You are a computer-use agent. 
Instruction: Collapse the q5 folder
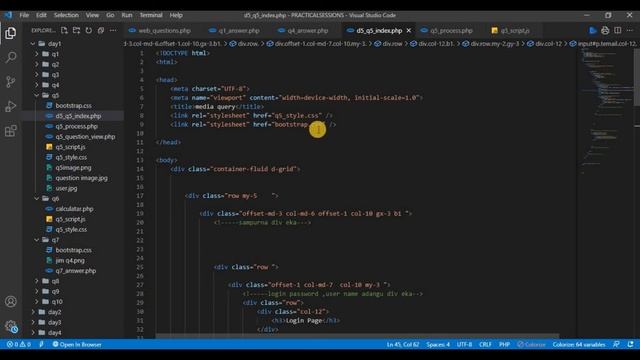[37, 95]
